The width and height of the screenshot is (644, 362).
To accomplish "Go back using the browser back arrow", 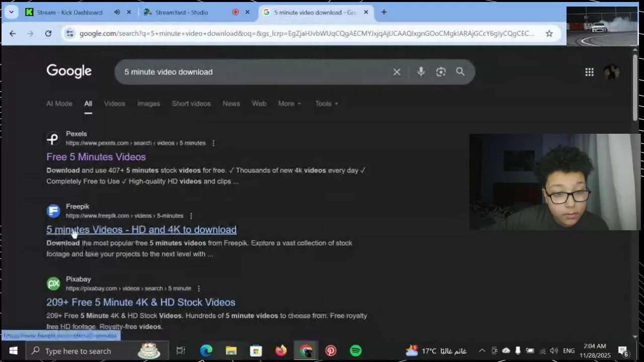I will [13, 33].
